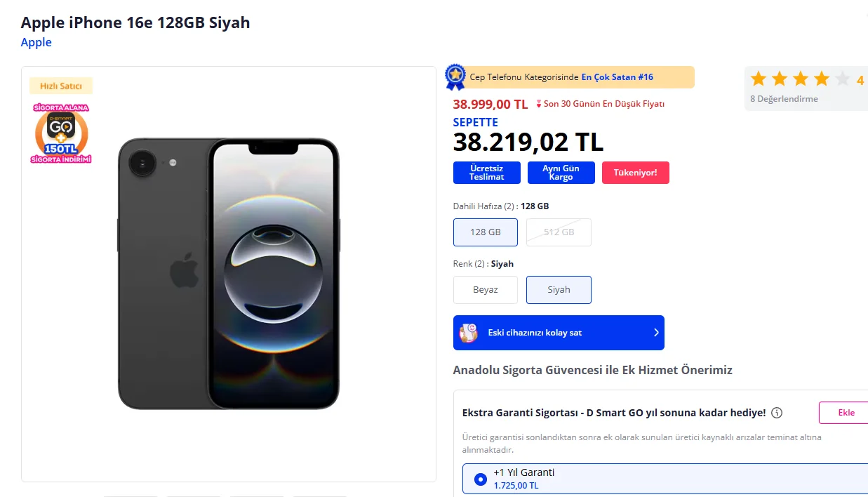Click the Aynı Gün Kargo tag
This screenshot has height=497, width=868.
561,173
